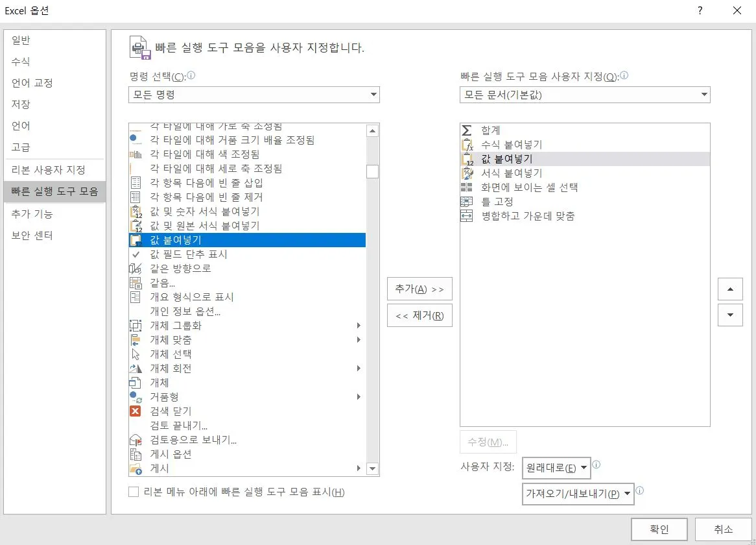Image resolution: width=756 pixels, height=545 pixels.
Task: Select the 틀 고정 freeze panes icon
Action: [466, 201]
